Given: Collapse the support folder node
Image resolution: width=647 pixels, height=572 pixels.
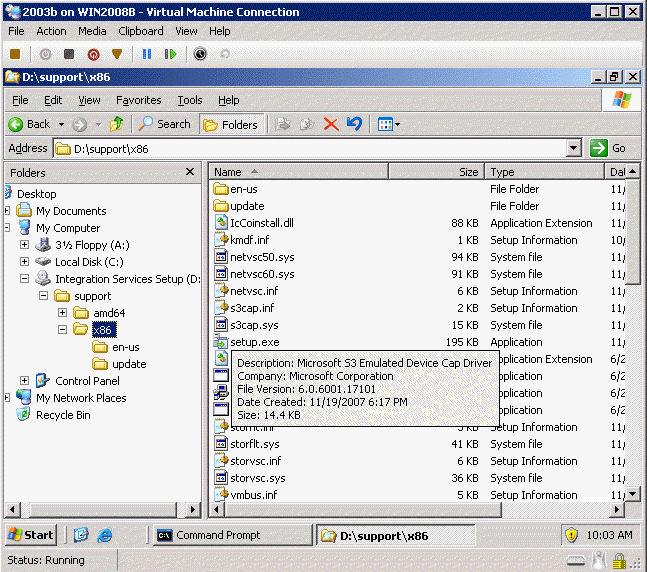Looking at the screenshot, I should tap(43, 295).
